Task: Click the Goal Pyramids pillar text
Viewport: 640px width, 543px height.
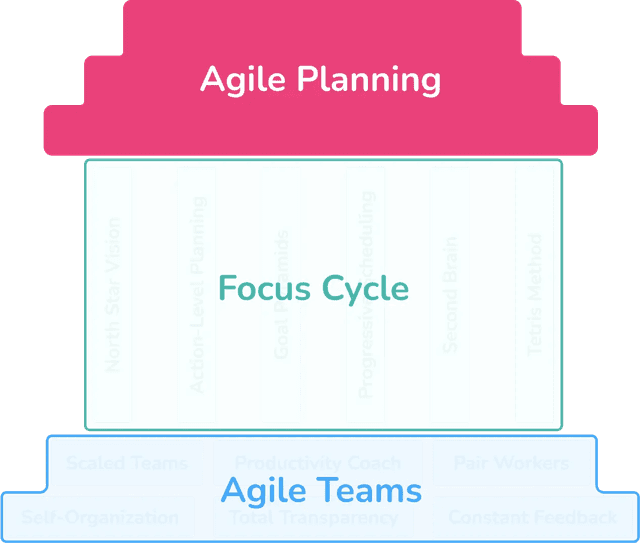Action: pyautogui.click(x=282, y=296)
